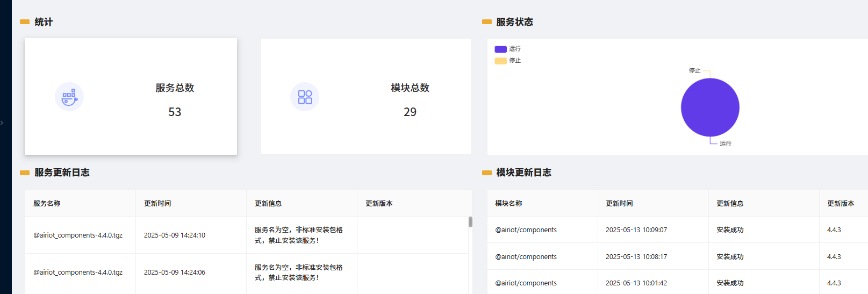This screenshot has width=868, height=294.
Task: Click error message in the 14:24:06 row
Action: [299, 273]
